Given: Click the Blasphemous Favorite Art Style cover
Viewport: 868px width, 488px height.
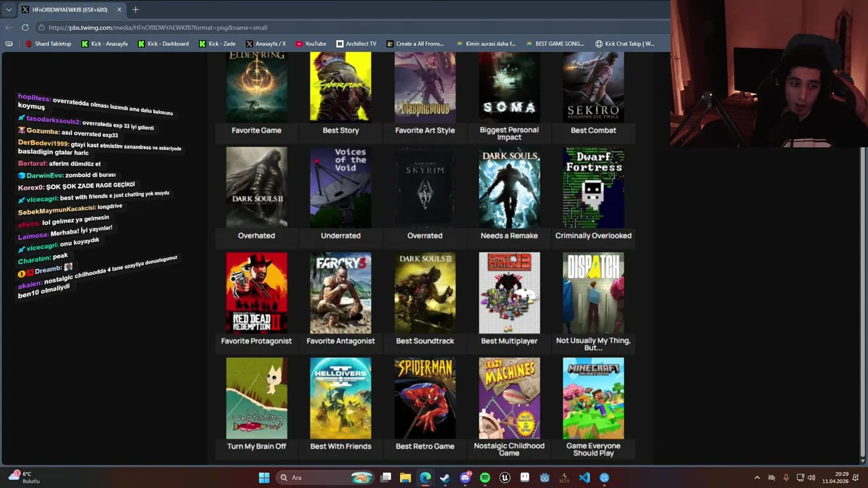Looking at the screenshot, I should click(425, 87).
